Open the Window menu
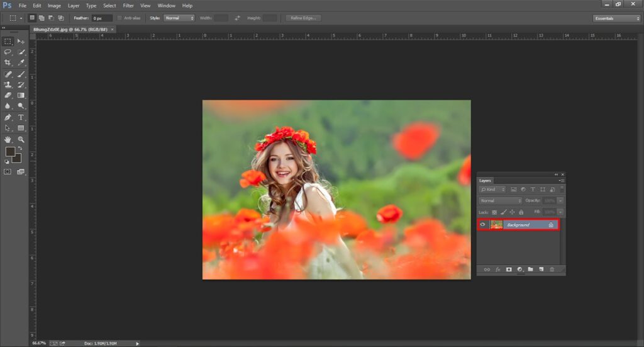Viewport: 644px width, 347px height. point(166,6)
